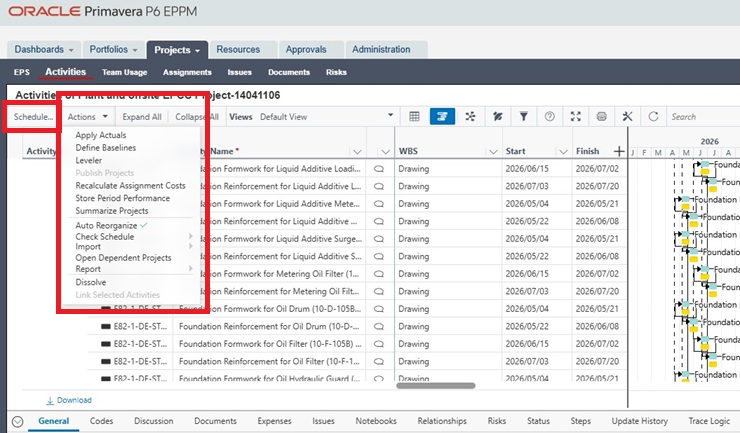Open the WBS column dropdown chevron
The width and height of the screenshot is (740, 433).
(493, 152)
